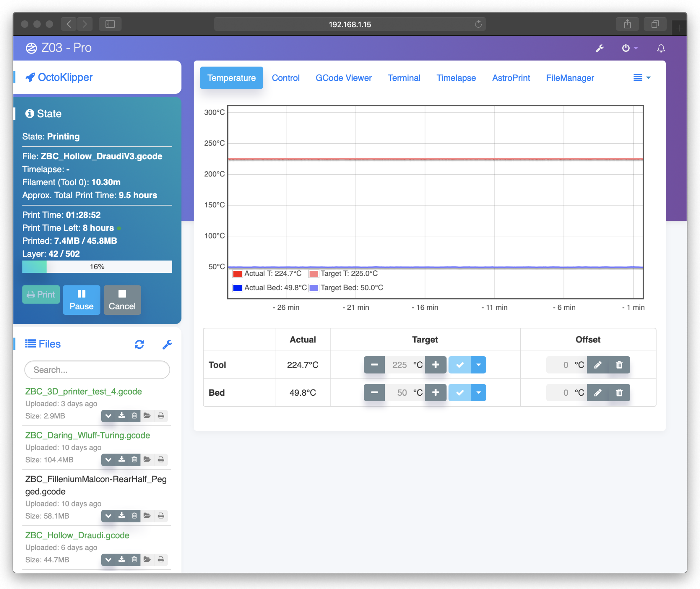Open Tool temperature presets dropdown
Viewport: 700px width, 589px height.
tap(479, 365)
